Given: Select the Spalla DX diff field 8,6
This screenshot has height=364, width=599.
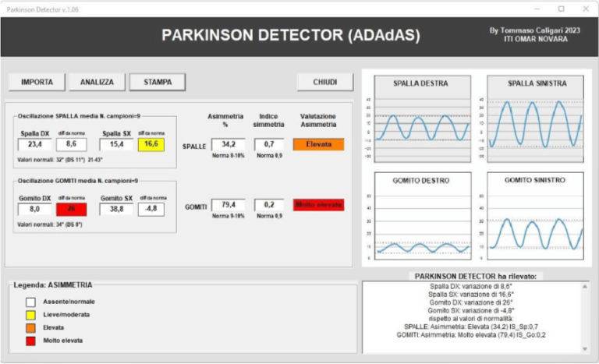Looking at the screenshot, I should point(72,144).
